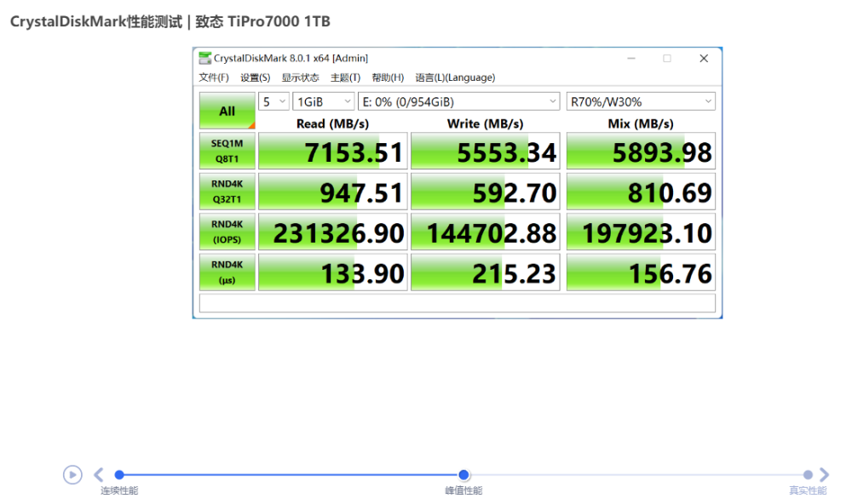Select the IOPS mix value 197923.10
Image resolution: width=852 pixels, height=504 pixels.
tap(641, 232)
